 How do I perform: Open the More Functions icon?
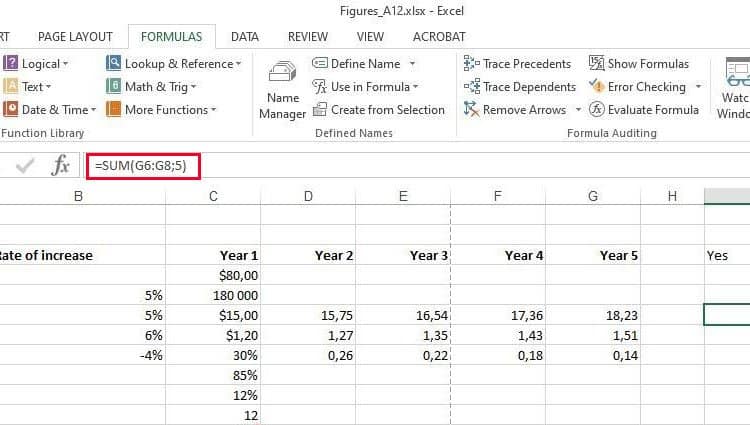click(113, 109)
